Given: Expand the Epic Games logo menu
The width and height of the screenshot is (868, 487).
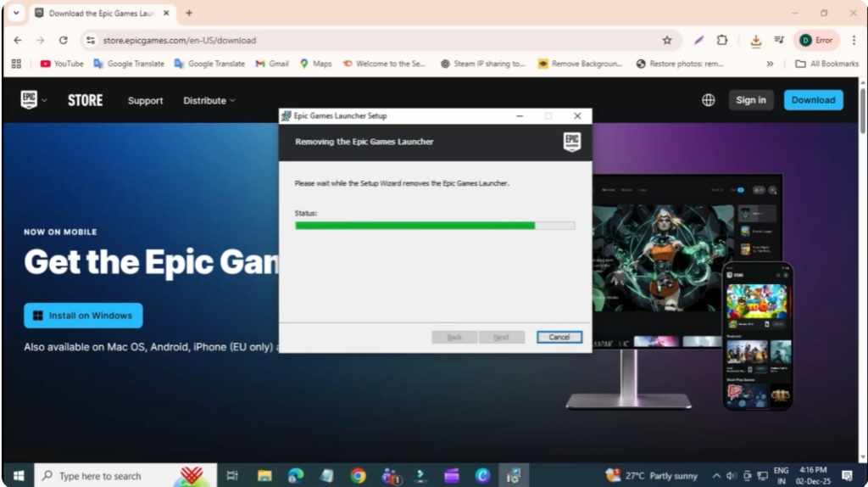Looking at the screenshot, I should [x=33, y=100].
